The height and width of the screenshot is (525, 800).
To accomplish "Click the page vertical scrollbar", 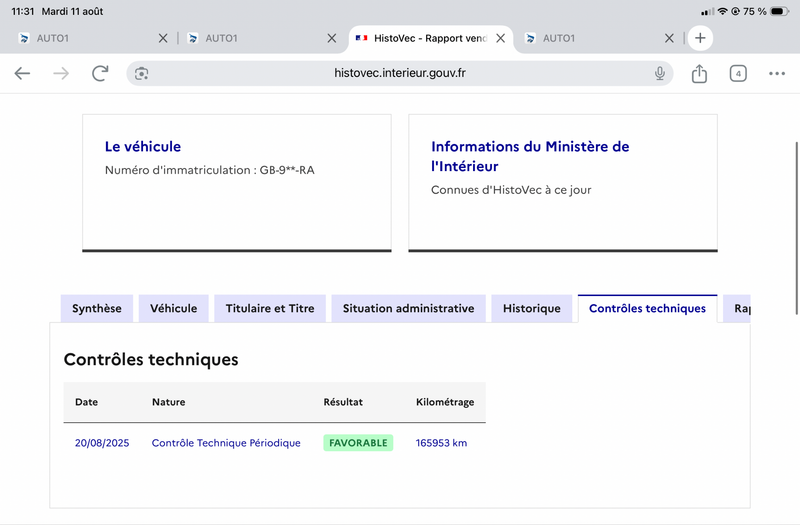I will pyautogui.click(x=796, y=229).
